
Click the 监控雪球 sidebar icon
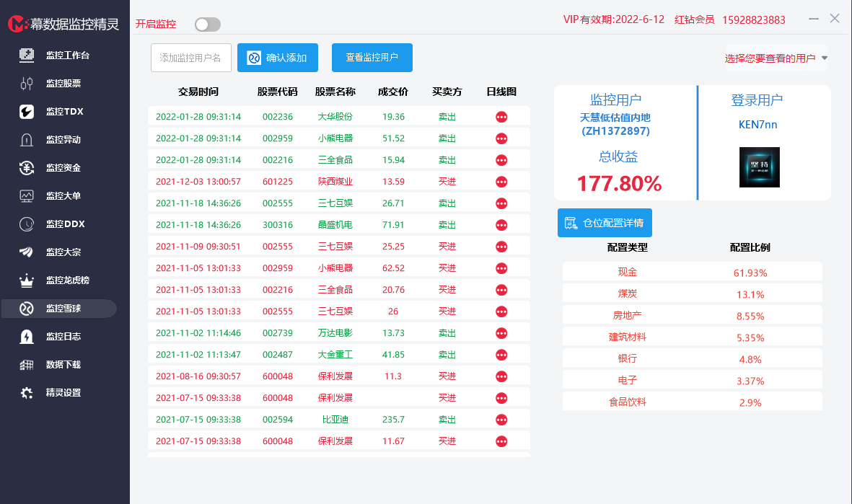tap(26, 309)
